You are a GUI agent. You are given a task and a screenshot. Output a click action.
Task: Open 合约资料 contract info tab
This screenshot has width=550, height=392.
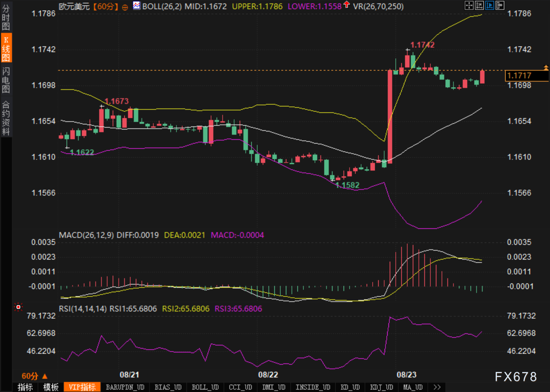tap(6, 118)
